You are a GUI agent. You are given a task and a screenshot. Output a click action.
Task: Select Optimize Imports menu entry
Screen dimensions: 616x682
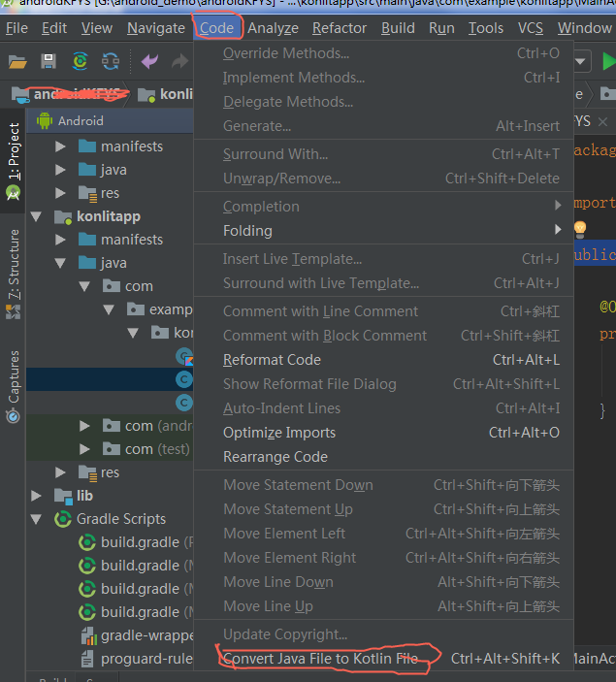pyautogui.click(x=383, y=433)
